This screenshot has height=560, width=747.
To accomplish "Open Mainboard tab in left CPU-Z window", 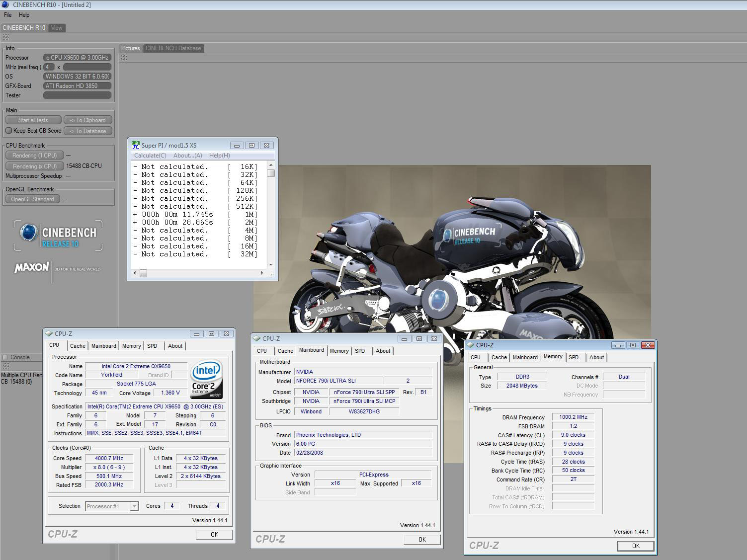I will pos(104,346).
